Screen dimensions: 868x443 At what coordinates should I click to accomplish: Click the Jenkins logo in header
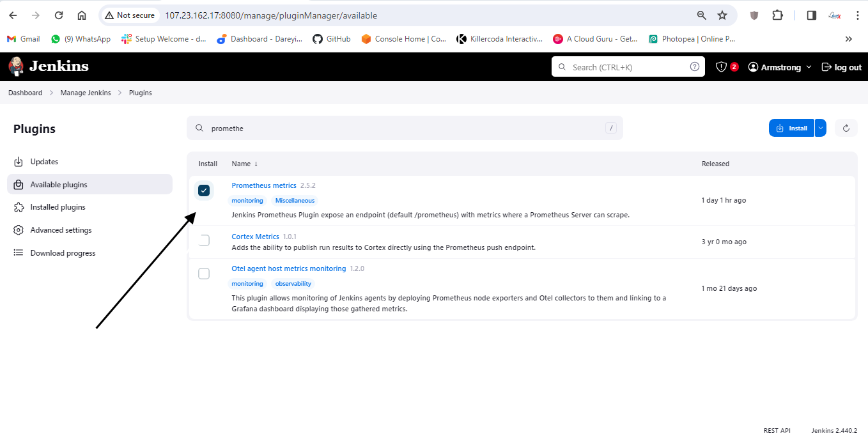[x=49, y=66]
